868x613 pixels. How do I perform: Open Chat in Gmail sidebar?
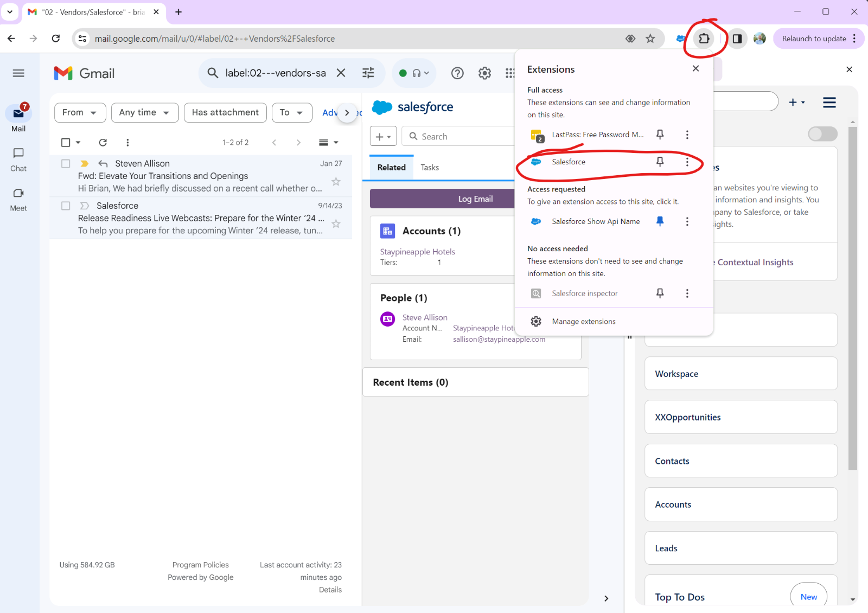[x=18, y=160]
